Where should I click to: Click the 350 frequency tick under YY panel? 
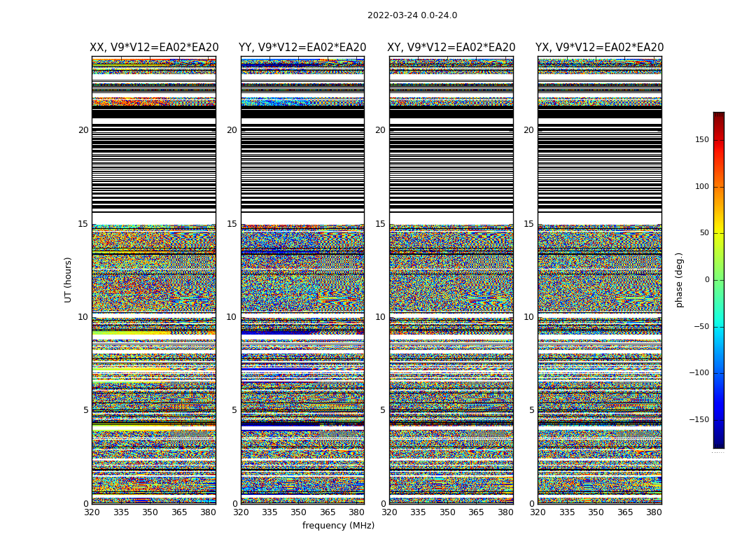pyautogui.click(x=299, y=512)
